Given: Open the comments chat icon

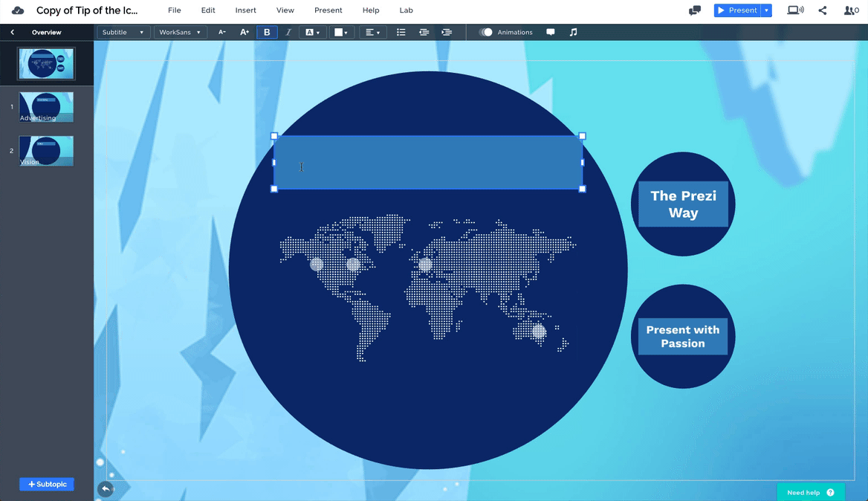Looking at the screenshot, I should (695, 10).
